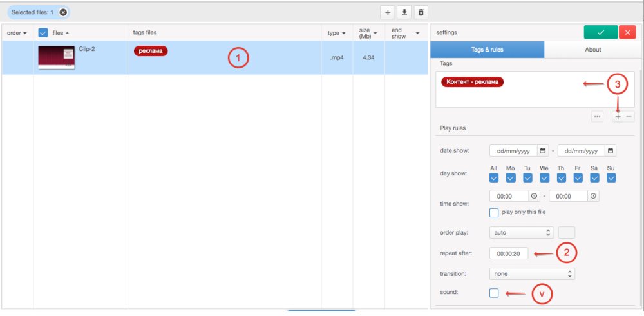Enable the sound checkbox
Screen dimensions: 644x316
[x=494, y=293]
